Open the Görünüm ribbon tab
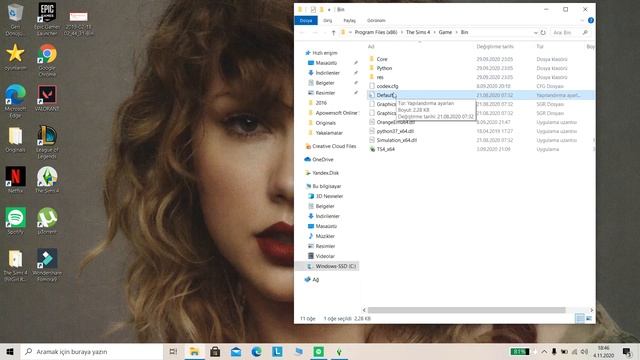The height and width of the screenshot is (360, 640). [376, 20]
